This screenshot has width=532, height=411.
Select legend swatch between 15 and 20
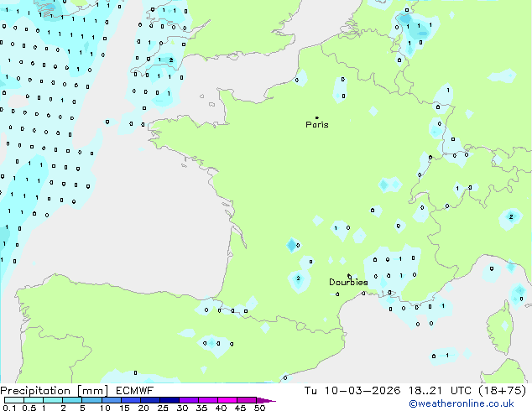click(130, 400)
